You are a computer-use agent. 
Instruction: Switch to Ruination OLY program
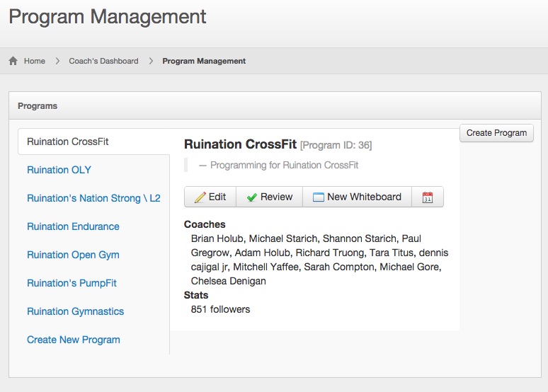pyautogui.click(x=59, y=170)
